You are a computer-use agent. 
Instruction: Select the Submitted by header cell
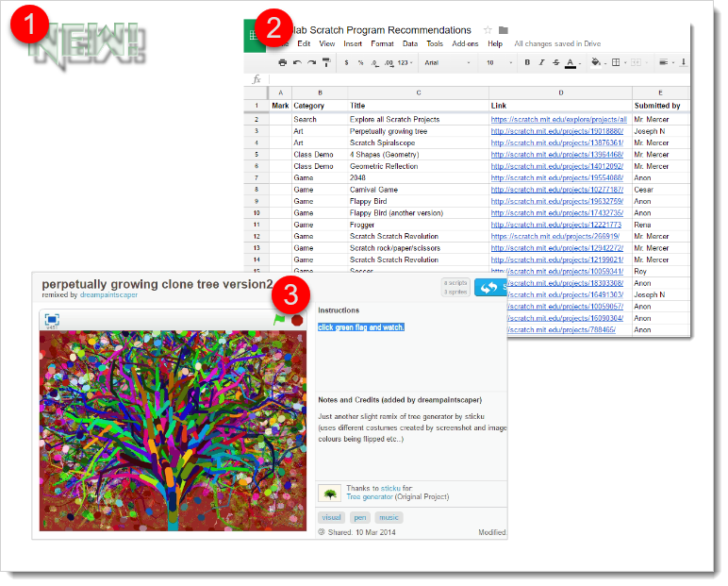[x=661, y=106]
